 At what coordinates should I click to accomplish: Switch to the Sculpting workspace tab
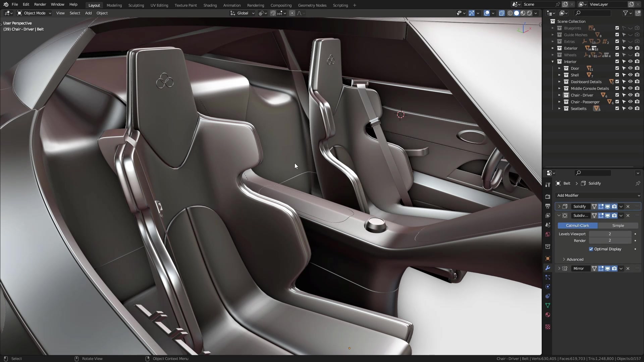tap(136, 5)
